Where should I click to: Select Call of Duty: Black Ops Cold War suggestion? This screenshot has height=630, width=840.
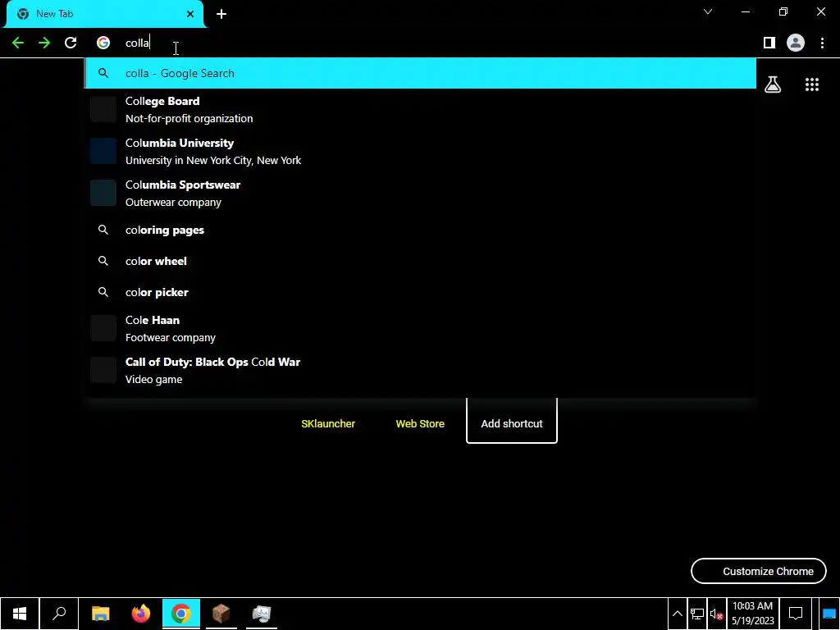pos(421,370)
